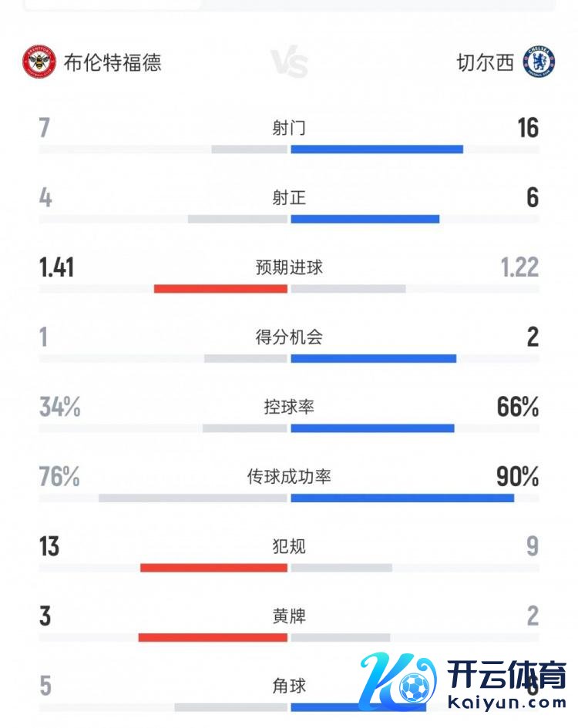Click Chelsea's blue 传球成功率 bar
Screen dimensions: 578x728
[402, 498]
